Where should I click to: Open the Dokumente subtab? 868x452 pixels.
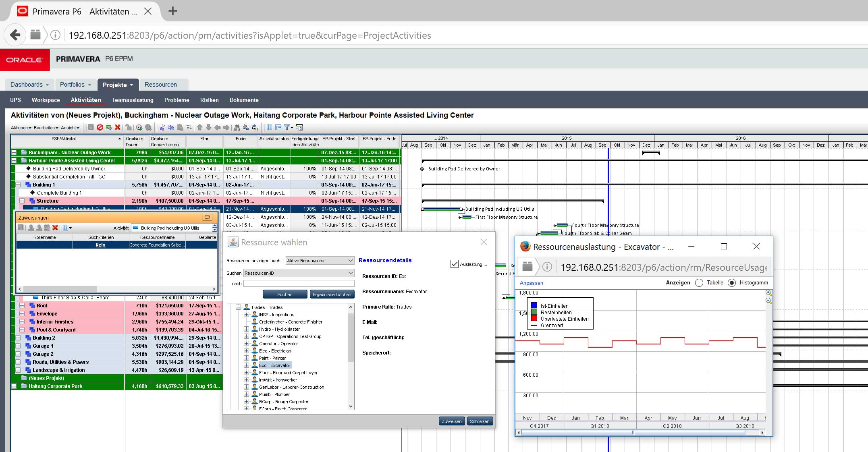[x=244, y=100]
